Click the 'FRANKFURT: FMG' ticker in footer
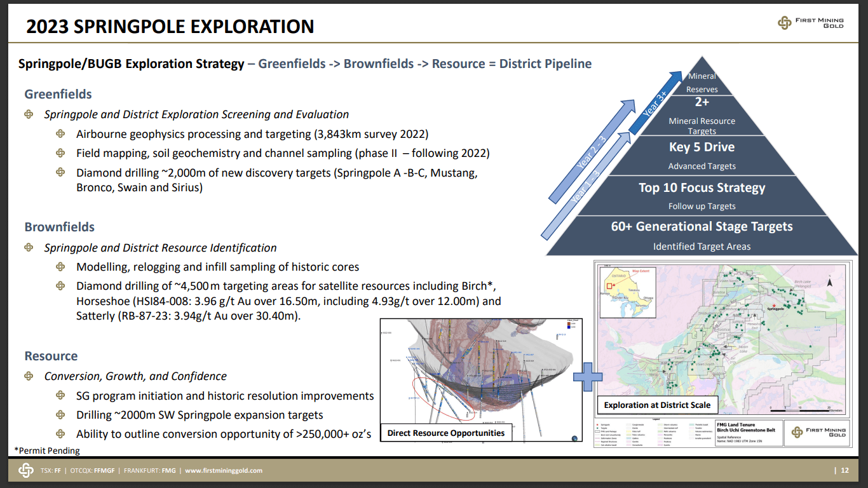 150,471
